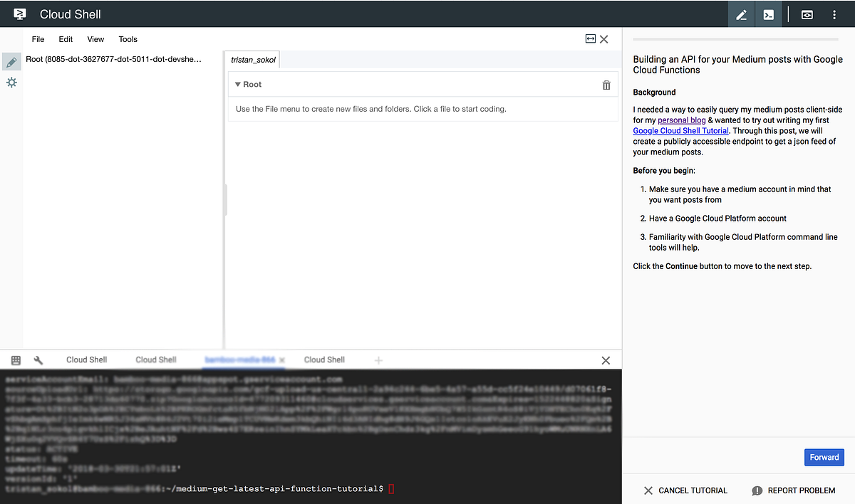Open the Google Cloud Shell Tutorial link

click(680, 130)
